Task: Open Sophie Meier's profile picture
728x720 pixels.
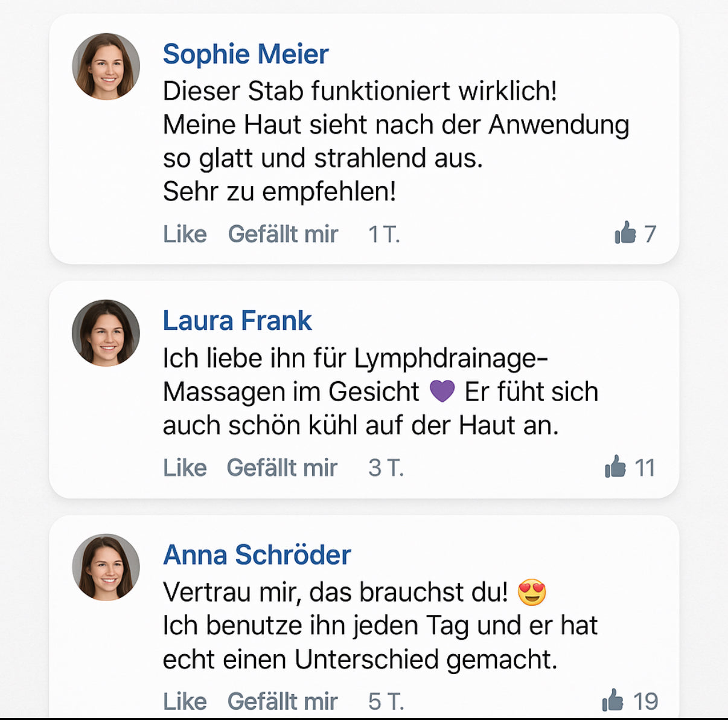Action: [x=106, y=66]
